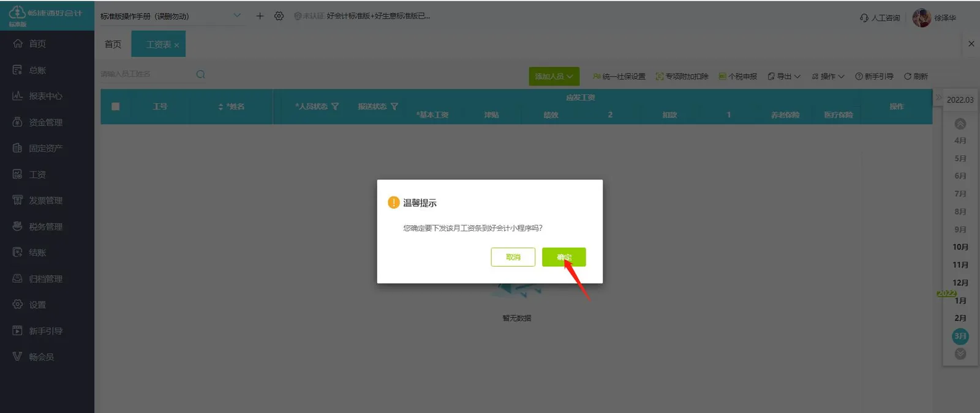Image resolution: width=980 pixels, height=413 pixels.
Task: Click the 2022.03 period label
Action: tap(960, 100)
